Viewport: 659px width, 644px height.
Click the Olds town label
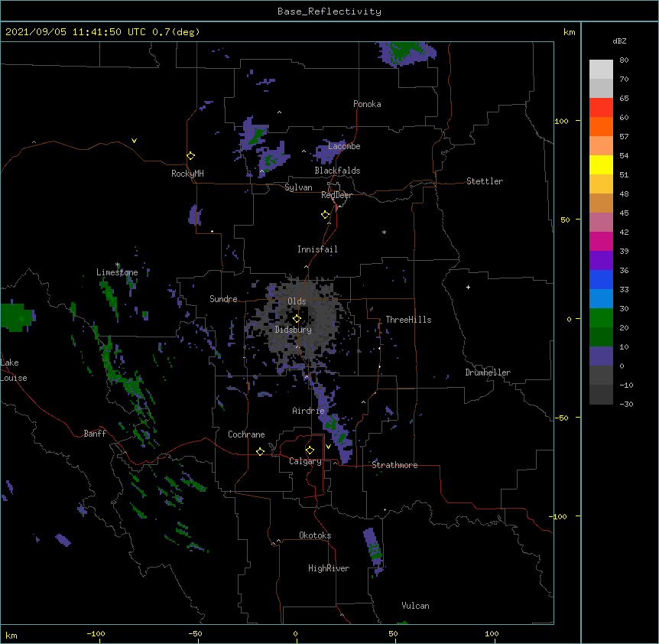(297, 301)
